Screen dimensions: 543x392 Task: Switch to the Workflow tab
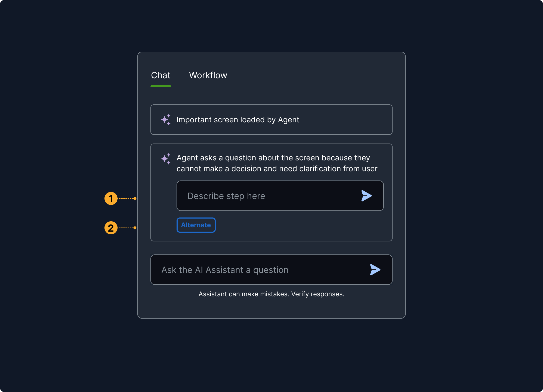click(208, 75)
